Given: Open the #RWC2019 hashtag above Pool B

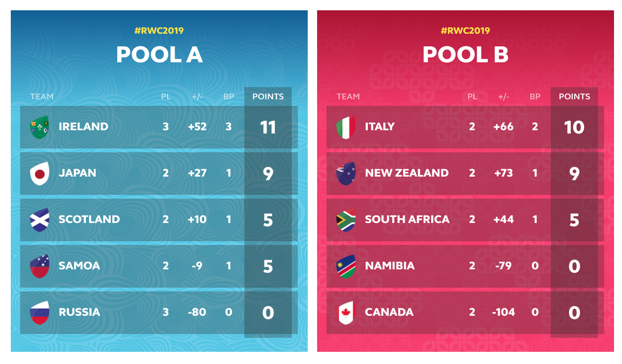Looking at the screenshot, I should (465, 31).
